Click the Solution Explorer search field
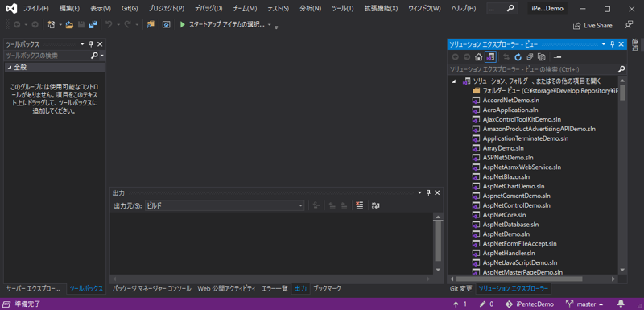 tap(533, 69)
